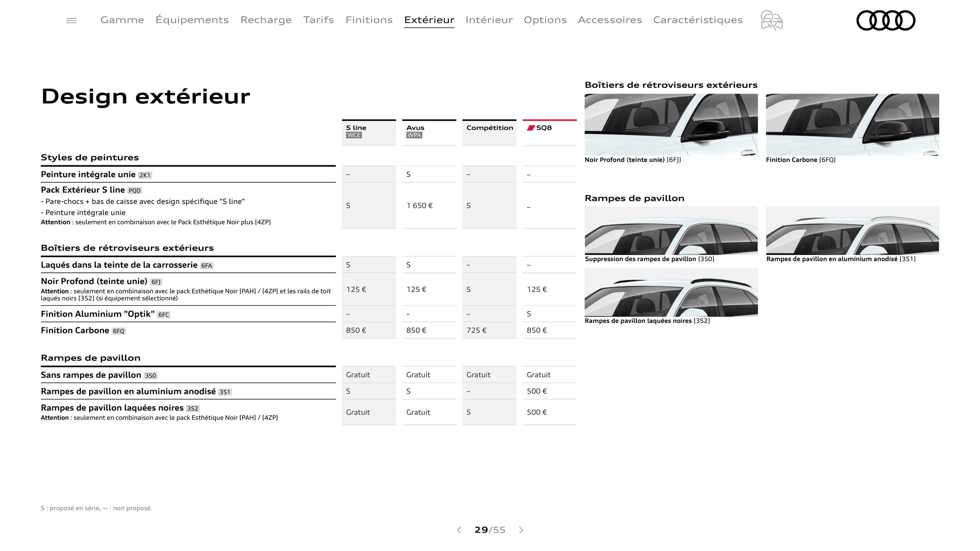Click Finition Aluminium "Optik" row label
Screen dimensions: 980x551
97,314
